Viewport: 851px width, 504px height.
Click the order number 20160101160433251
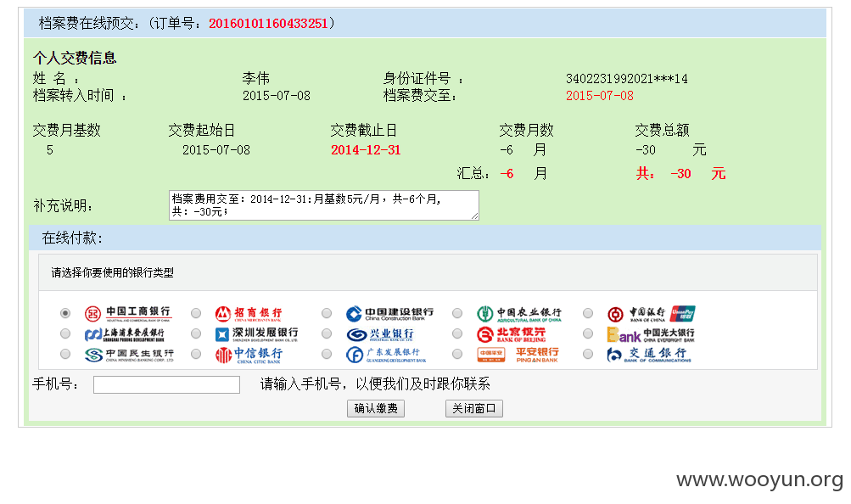pyautogui.click(x=268, y=23)
